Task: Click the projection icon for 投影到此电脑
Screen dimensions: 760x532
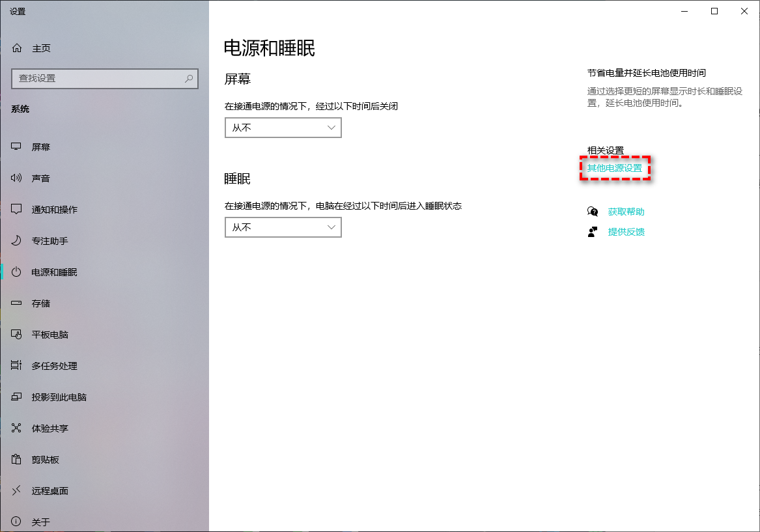Action: (x=16, y=397)
